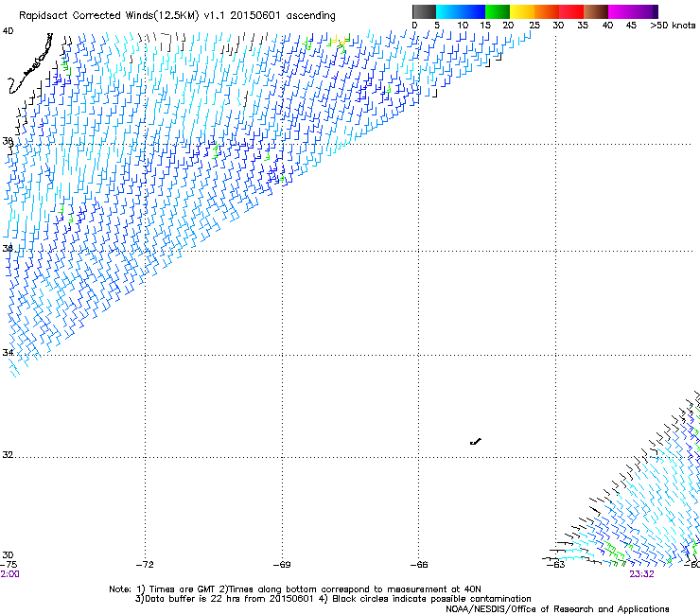Click the 'NOAA/NESDIS/Office of Research and Applications' credit

(557, 609)
